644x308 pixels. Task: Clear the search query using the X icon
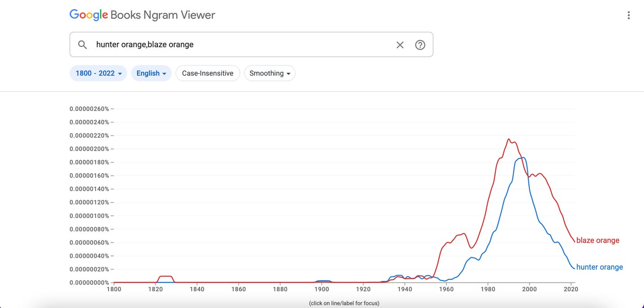400,45
